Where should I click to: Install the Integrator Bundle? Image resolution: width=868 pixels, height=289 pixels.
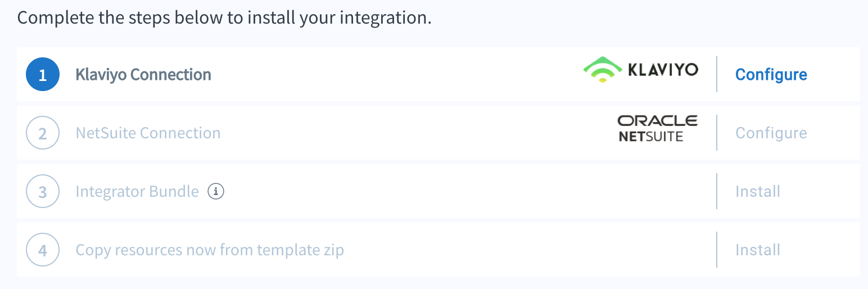(x=758, y=191)
